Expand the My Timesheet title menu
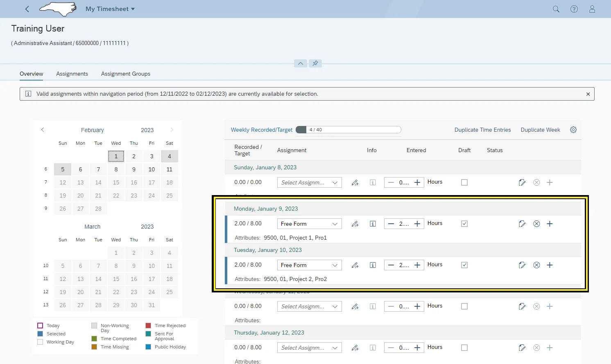The image size is (611, 364). pyautogui.click(x=110, y=9)
